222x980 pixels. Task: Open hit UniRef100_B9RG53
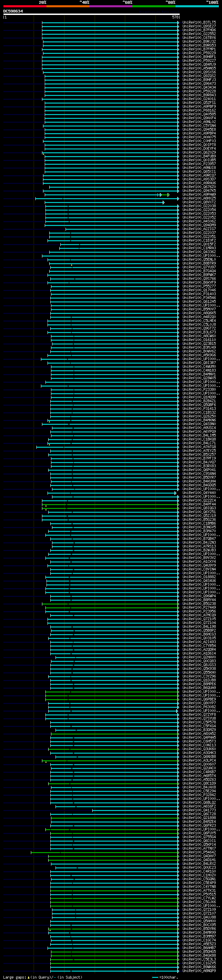point(199,45)
